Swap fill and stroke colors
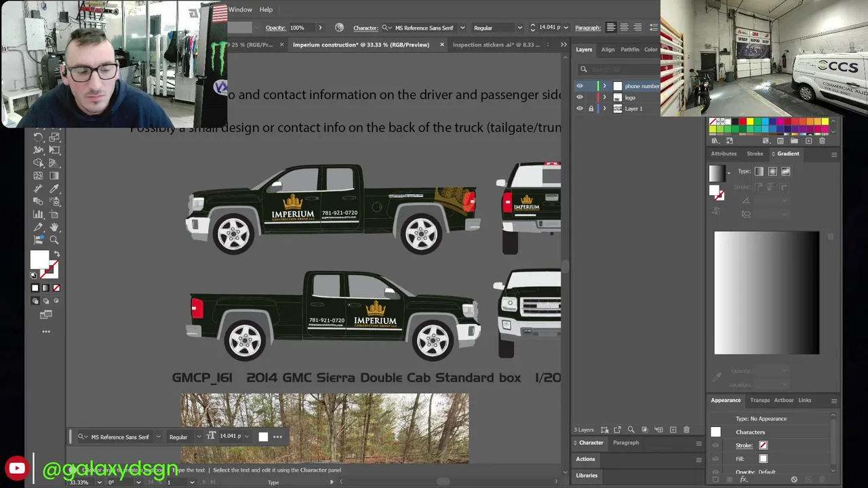Screen dimensions: 868x488 click(56, 254)
